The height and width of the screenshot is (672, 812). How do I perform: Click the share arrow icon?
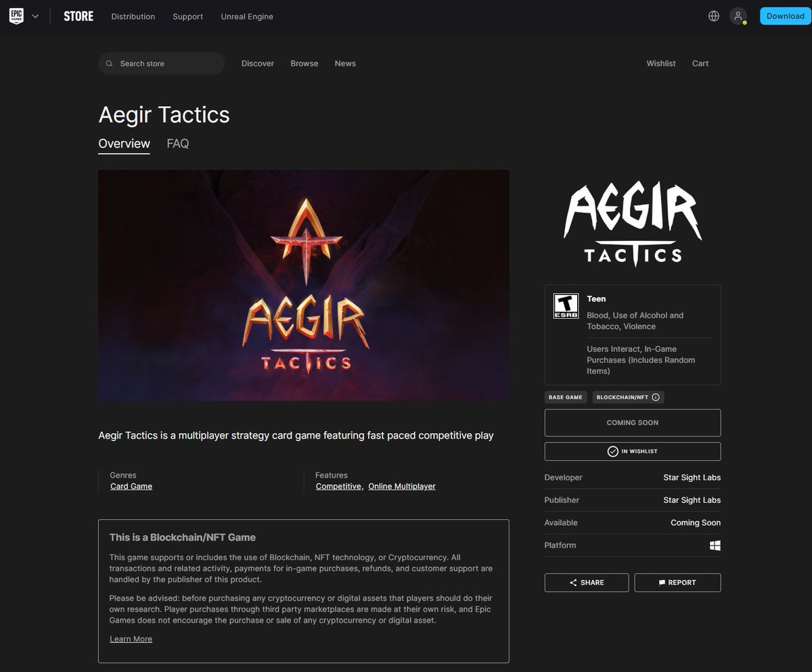click(x=573, y=582)
